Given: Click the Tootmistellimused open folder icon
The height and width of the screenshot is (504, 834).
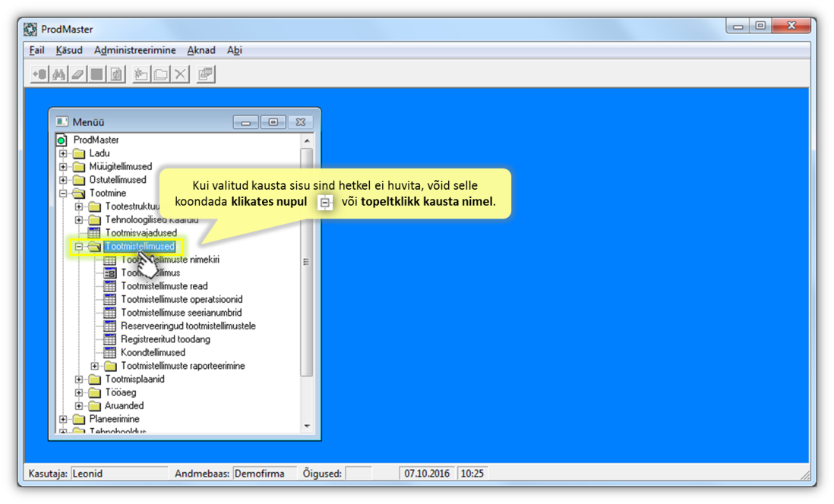Looking at the screenshot, I should (x=95, y=246).
